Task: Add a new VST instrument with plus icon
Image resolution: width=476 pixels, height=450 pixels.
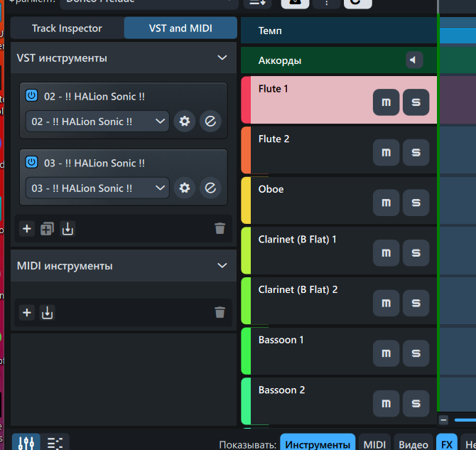Action: click(27, 228)
